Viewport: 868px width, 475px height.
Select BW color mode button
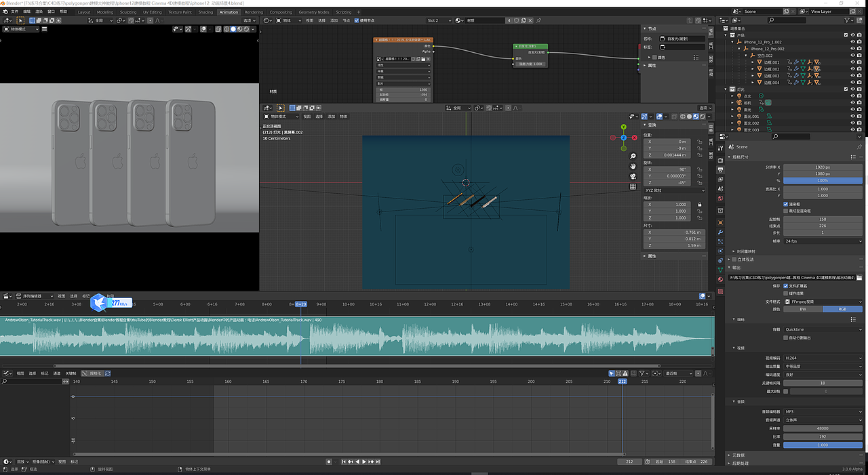[x=803, y=309]
